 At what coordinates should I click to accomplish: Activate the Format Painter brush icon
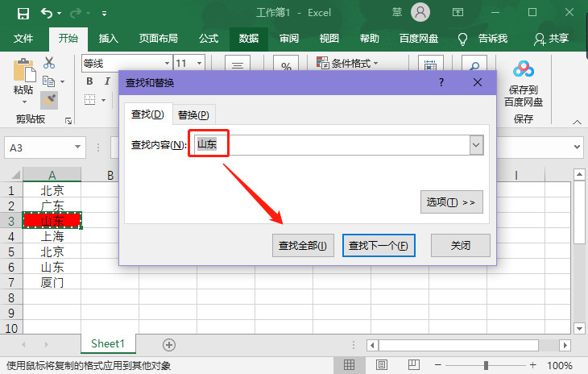point(49,99)
